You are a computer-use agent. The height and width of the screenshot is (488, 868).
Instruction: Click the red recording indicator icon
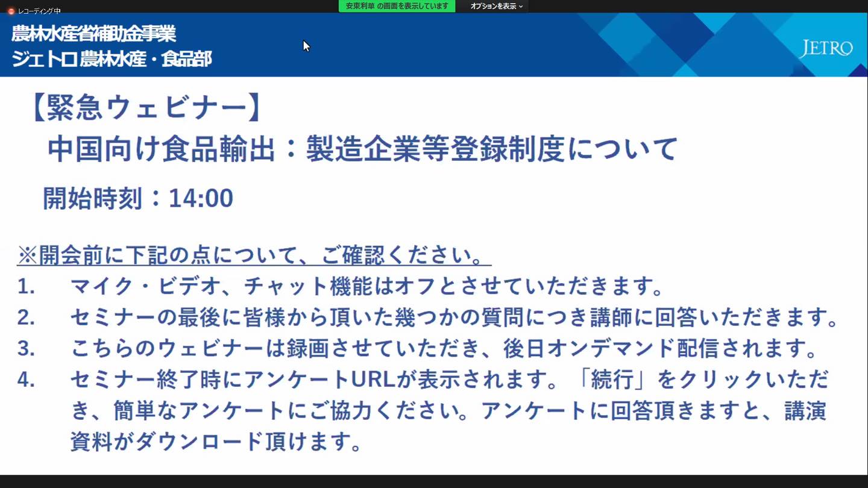point(11,11)
